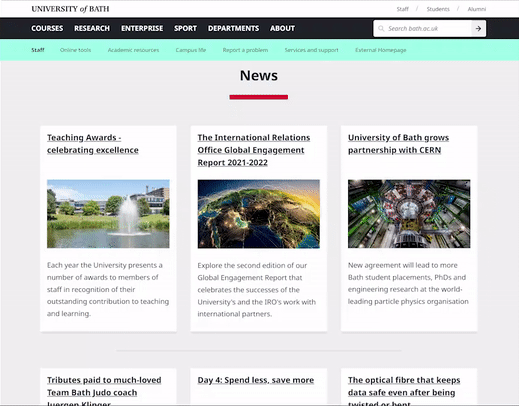Open Online tools in sub-navigation

tap(75, 50)
